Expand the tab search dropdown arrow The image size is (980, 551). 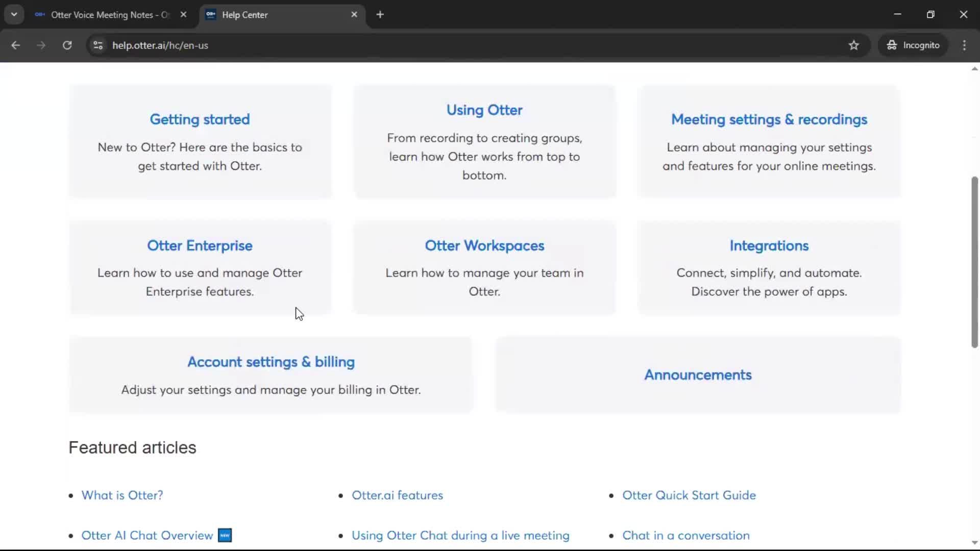point(14,15)
